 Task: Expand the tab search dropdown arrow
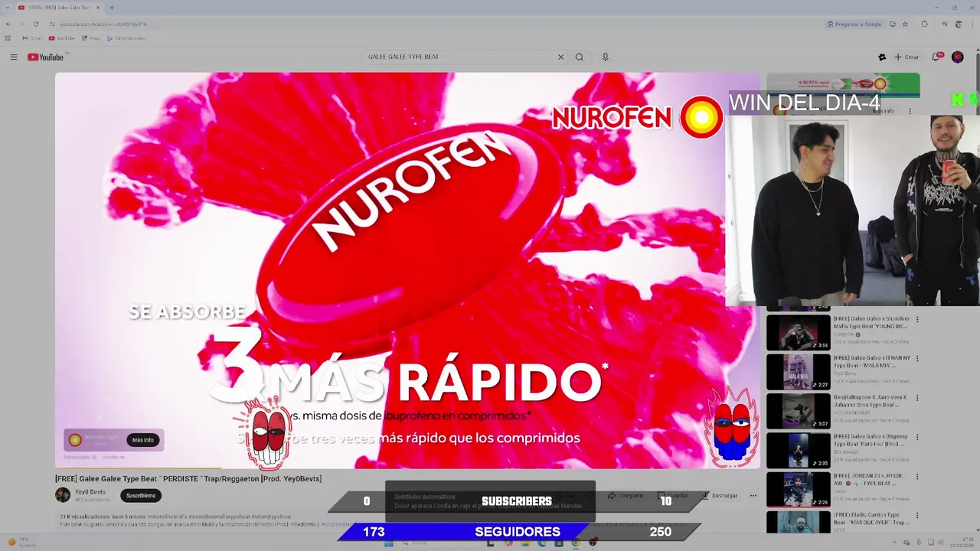6,8
